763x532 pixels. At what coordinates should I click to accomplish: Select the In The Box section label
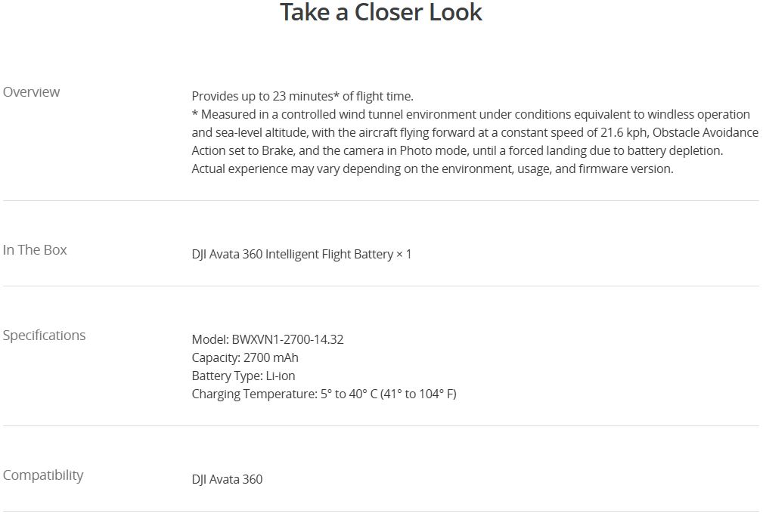(x=35, y=250)
